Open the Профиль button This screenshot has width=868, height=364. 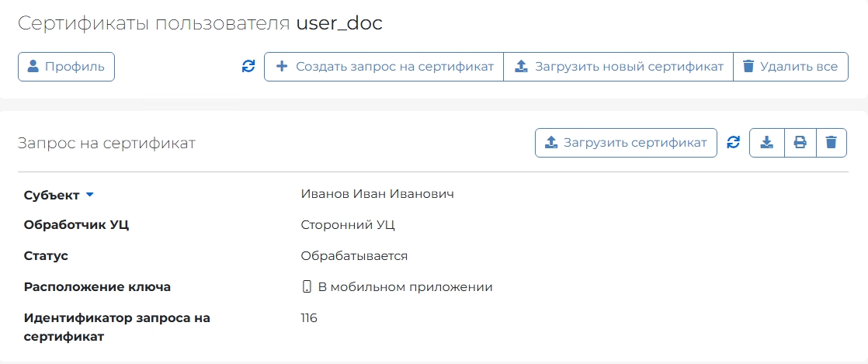67,67
